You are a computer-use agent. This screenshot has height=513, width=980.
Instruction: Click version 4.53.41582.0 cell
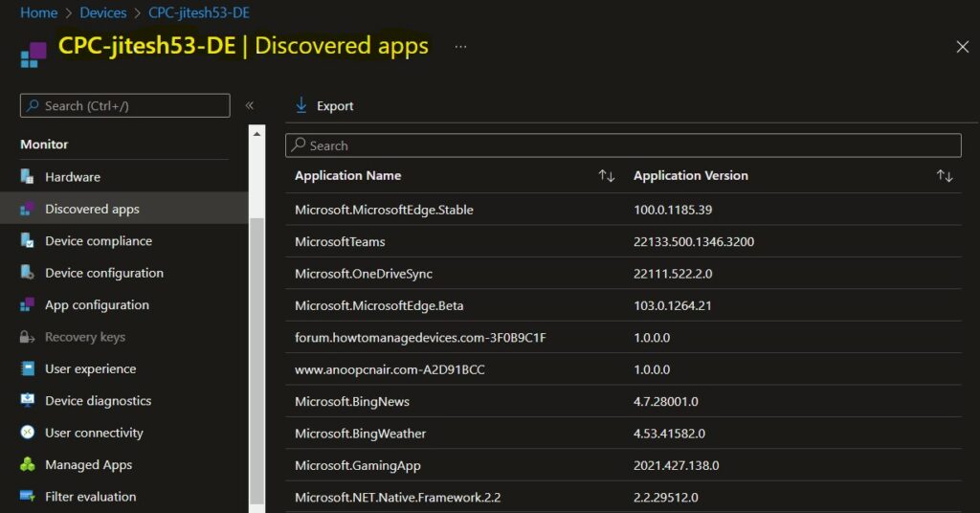click(669, 433)
